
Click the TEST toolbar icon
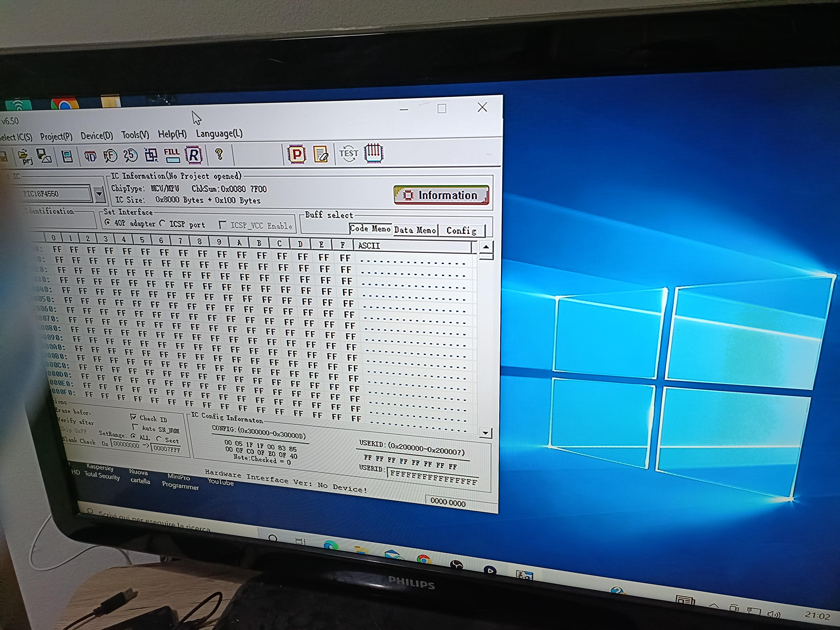coord(349,154)
